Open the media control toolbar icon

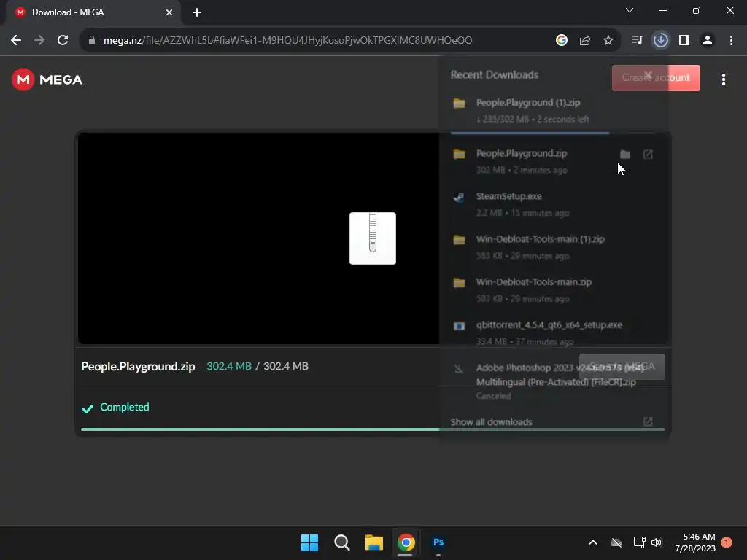[637, 41]
